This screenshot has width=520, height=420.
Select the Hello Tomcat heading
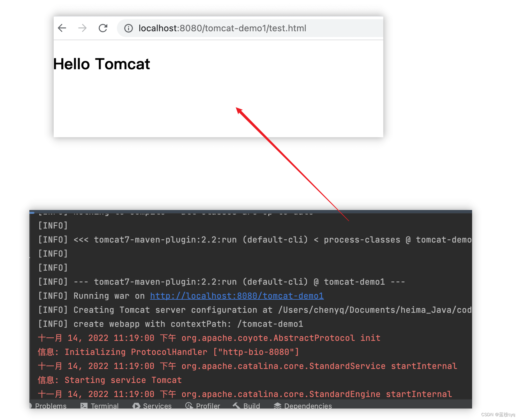click(x=102, y=64)
